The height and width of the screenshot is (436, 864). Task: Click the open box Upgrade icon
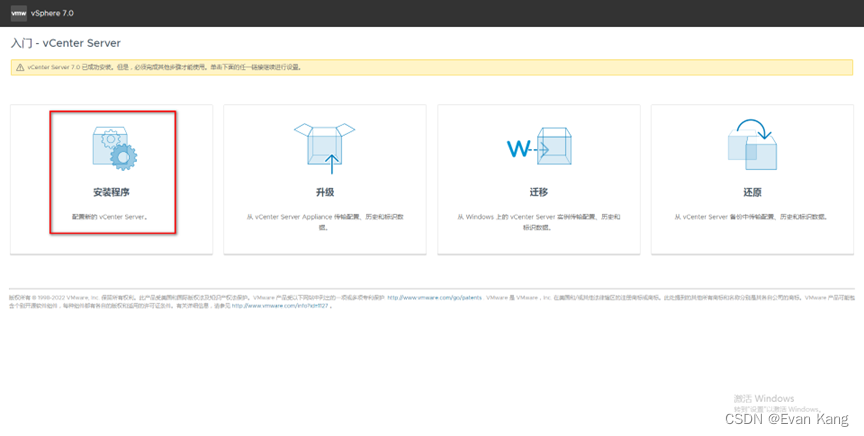click(x=325, y=147)
